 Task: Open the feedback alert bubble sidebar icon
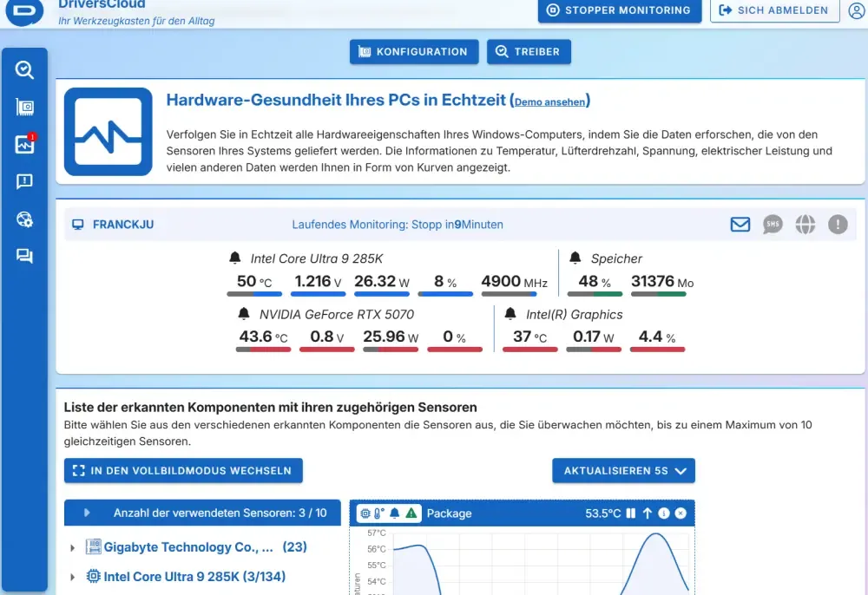click(x=24, y=181)
